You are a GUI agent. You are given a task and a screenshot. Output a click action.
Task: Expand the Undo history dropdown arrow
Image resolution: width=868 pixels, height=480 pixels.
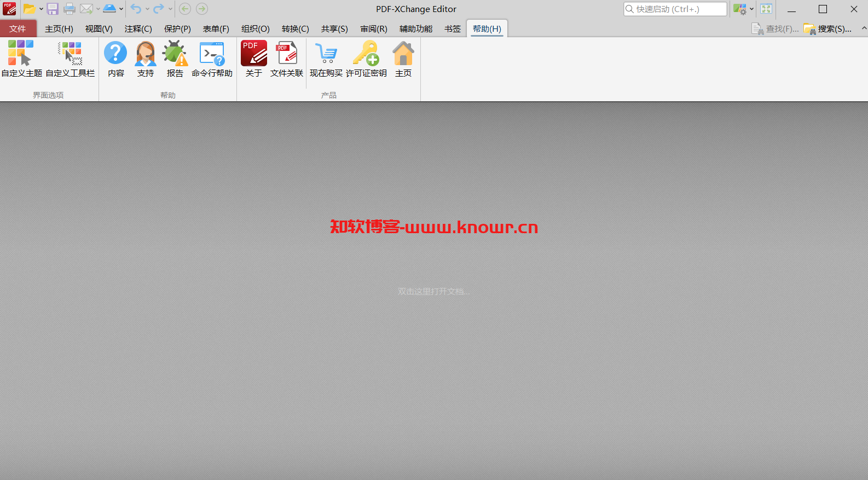click(x=147, y=9)
